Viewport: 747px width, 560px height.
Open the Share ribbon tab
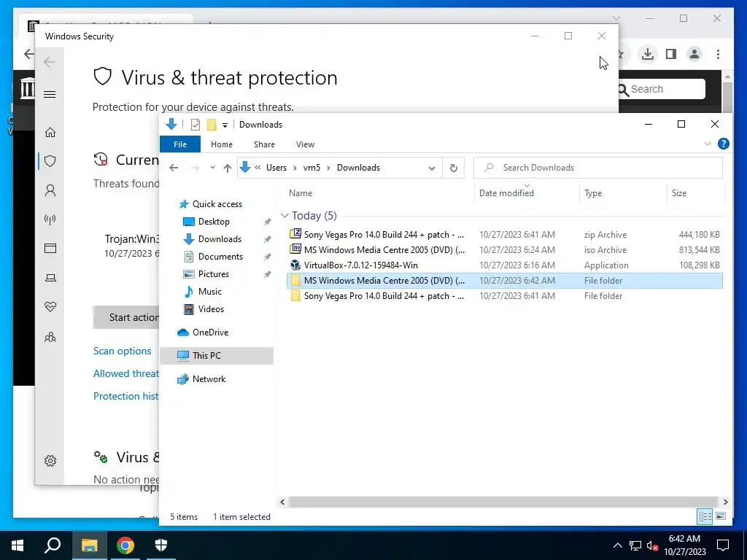tap(264, 144)
